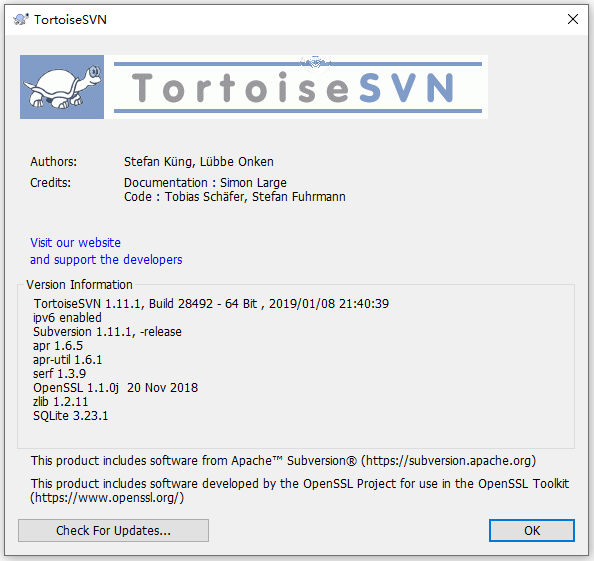Click the tortoise icon in title bar
The image size is (594, 561).
21,19
